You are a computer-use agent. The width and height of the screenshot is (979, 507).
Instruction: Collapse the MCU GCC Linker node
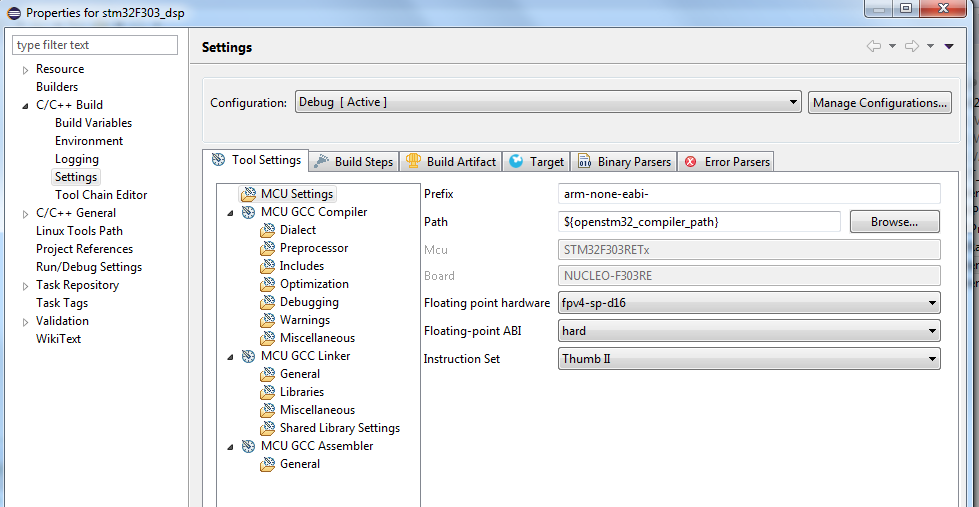pyautogui.click(x=230, y=357)
